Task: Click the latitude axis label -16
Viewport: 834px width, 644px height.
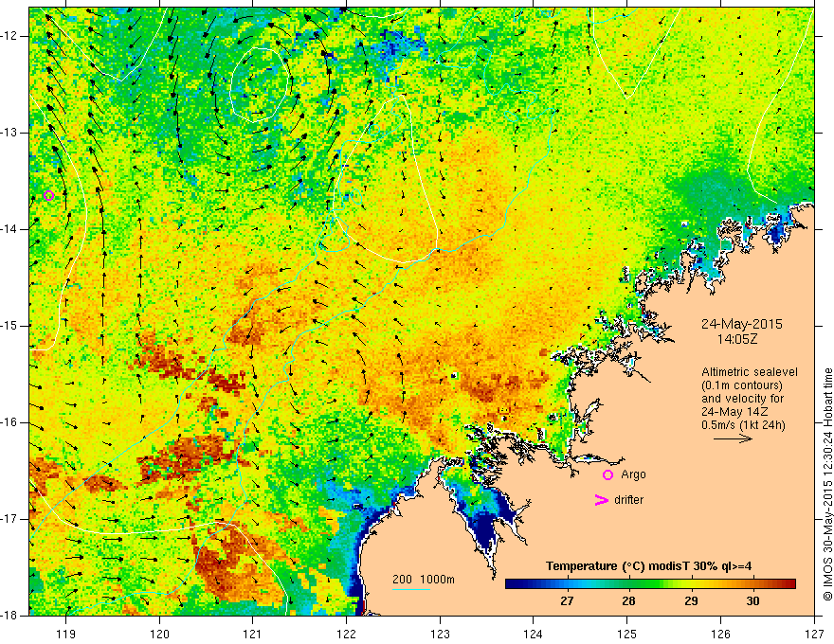Action: [10, 422]
